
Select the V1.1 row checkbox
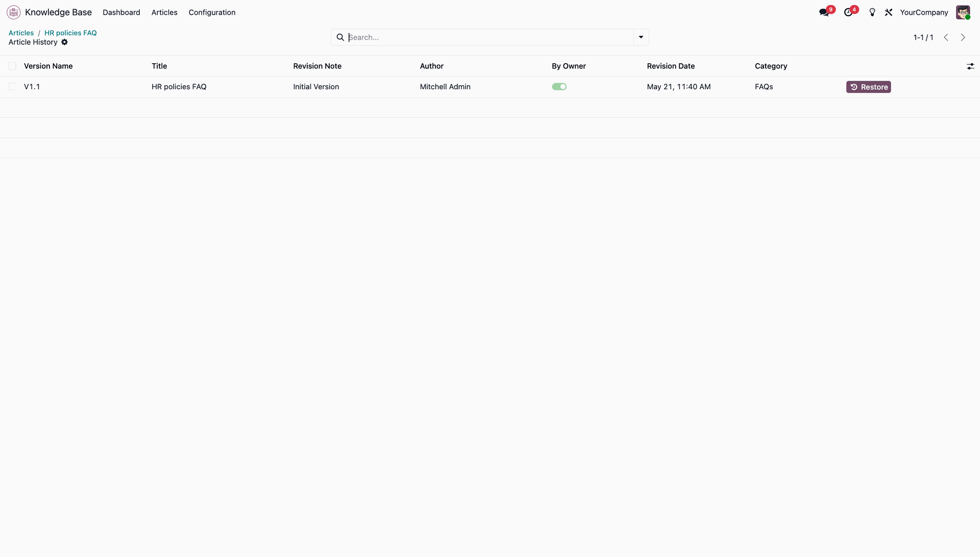12,87
